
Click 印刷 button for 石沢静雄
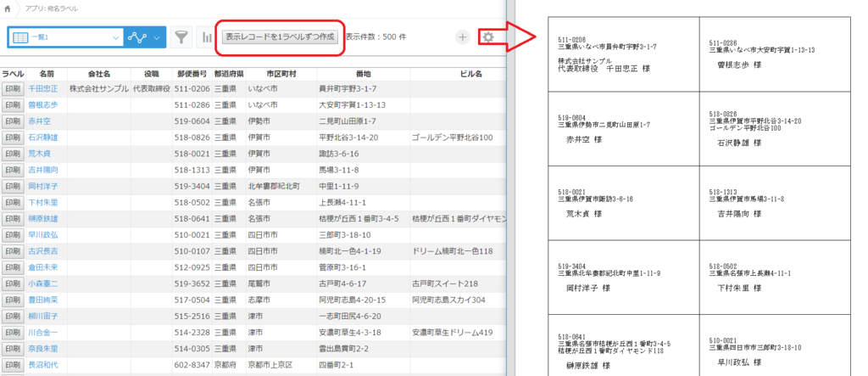[13, 137]
